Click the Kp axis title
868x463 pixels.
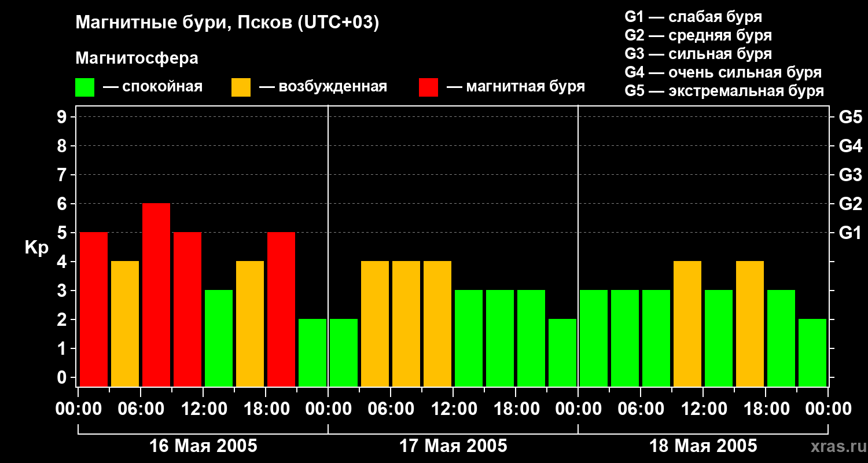(x=36, y=248)
